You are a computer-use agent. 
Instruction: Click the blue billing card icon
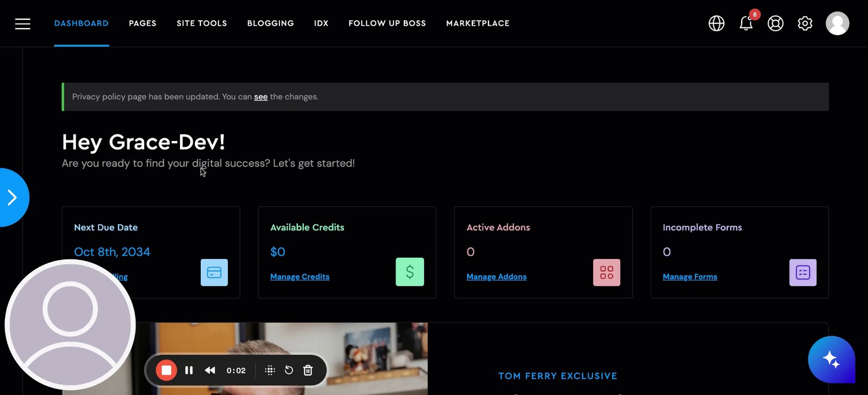pos(214,273)
